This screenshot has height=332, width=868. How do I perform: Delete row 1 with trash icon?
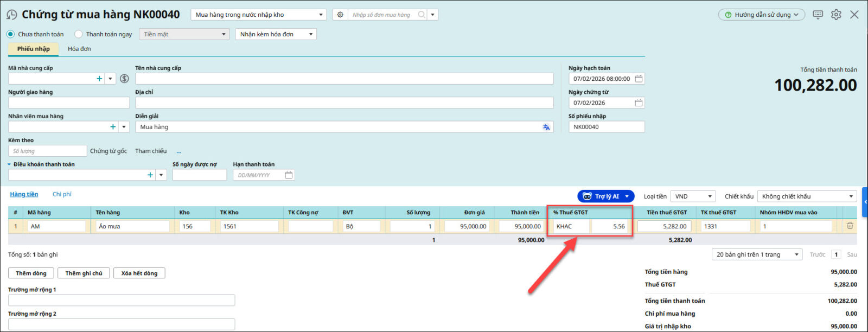tap(850, 226)
